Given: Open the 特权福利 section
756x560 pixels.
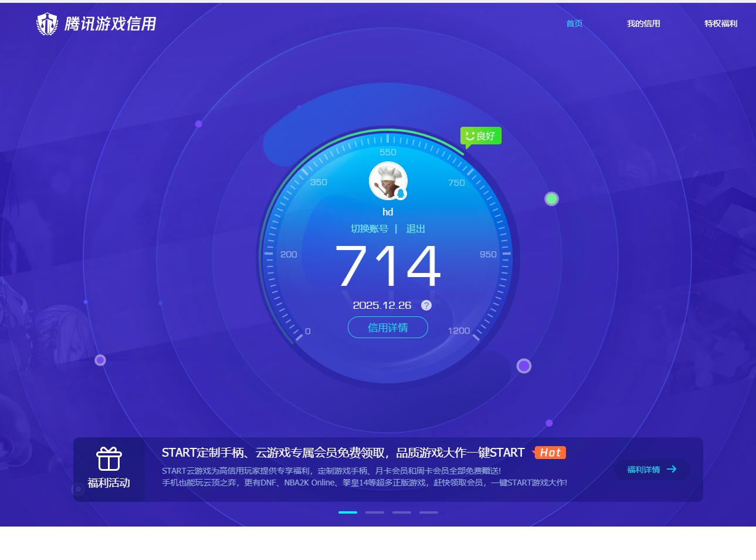Looking at the screenshot, I should (x=721, y=23).
